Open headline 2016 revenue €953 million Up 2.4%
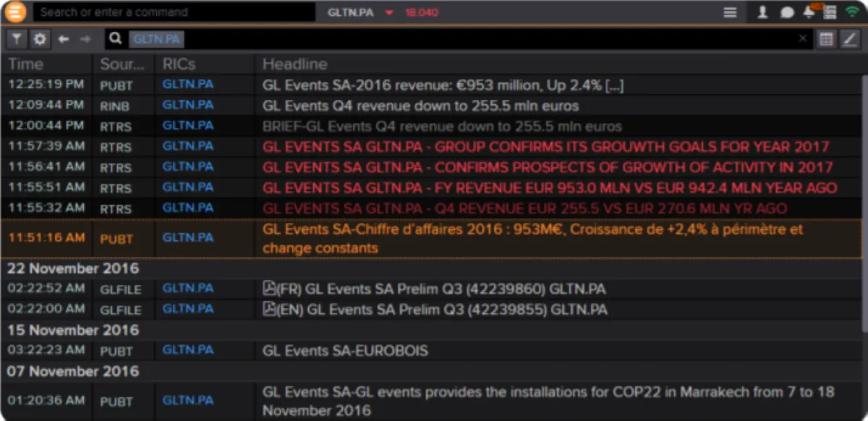This screenshot has height=421, width=868. click(x=443, y=85)
